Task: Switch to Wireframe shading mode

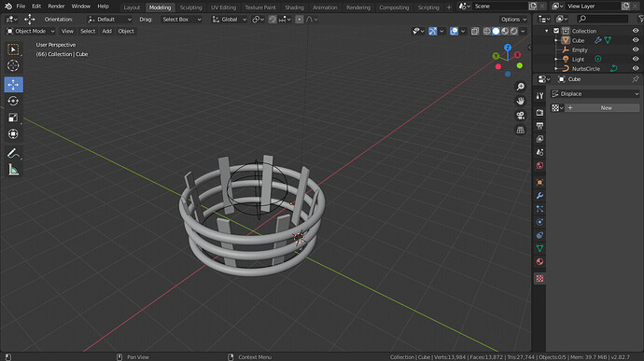Action: tap(486, 31)
